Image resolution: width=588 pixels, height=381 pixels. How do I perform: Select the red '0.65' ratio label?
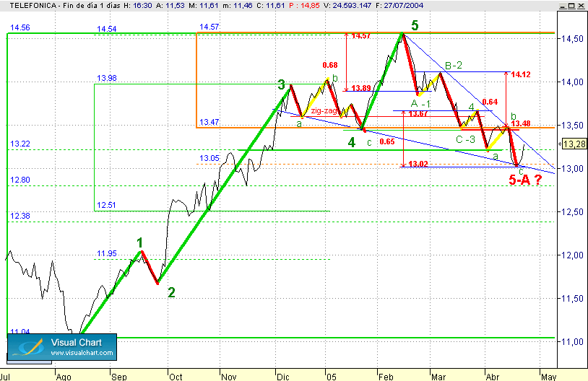[x=386, y=141]
